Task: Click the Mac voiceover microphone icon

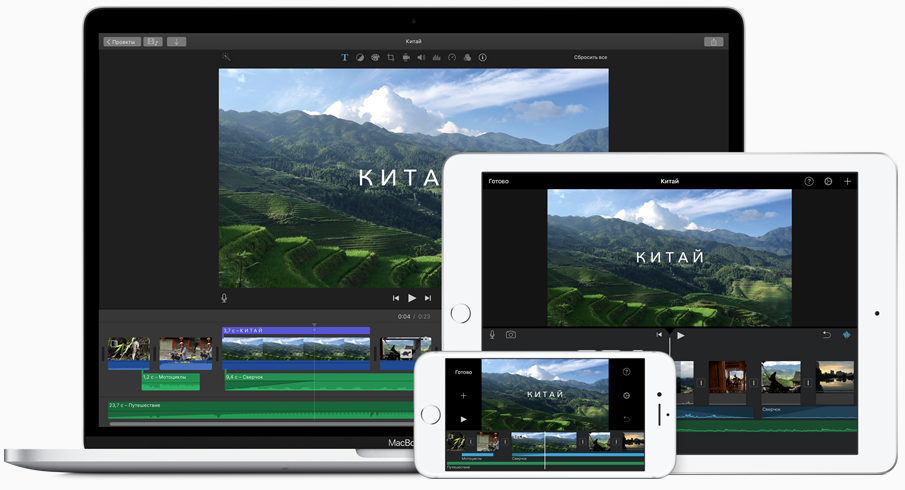Action: pyautogui.click(x=224, y=298)
